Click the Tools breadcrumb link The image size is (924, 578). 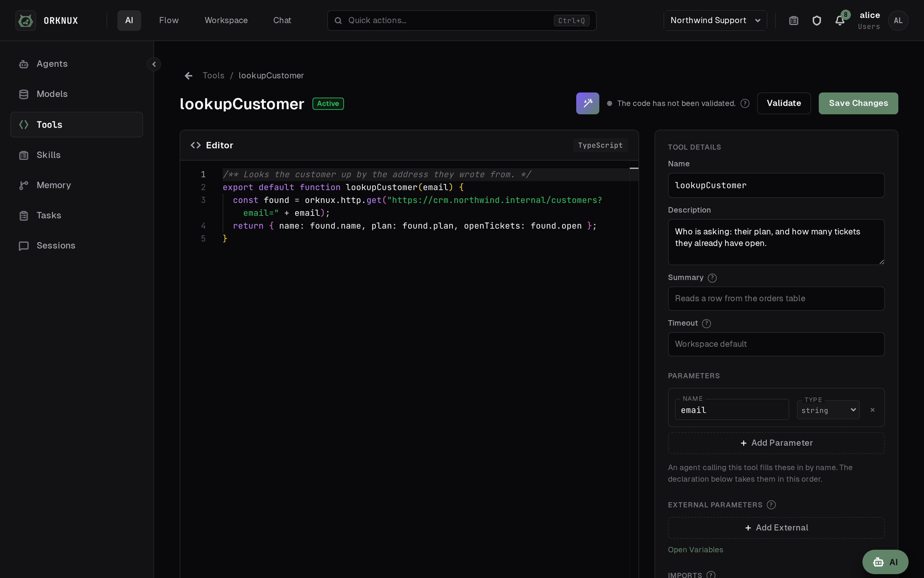[x=213, y=76]
